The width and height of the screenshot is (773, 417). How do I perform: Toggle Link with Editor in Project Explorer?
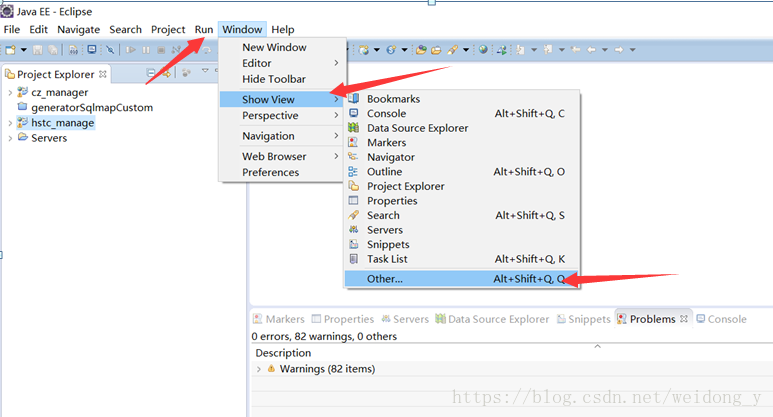(x=167, y=74)
